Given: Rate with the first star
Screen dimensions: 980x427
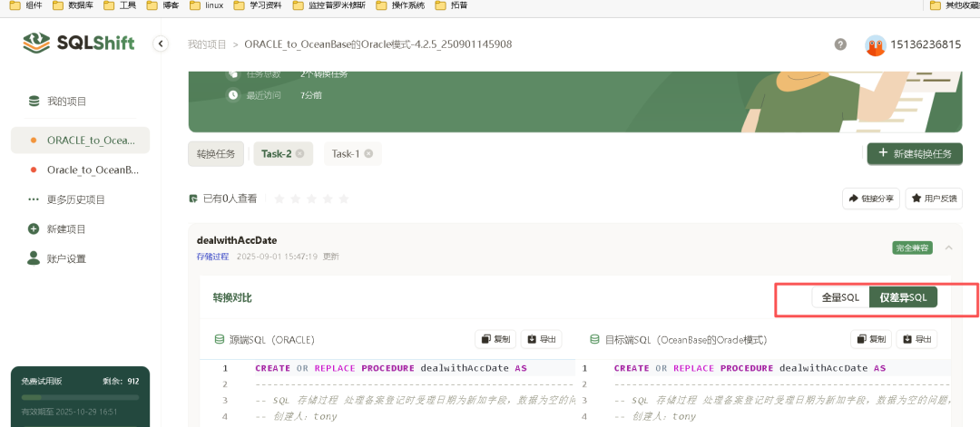Looking at the screenshot, I should click(279, 199).
